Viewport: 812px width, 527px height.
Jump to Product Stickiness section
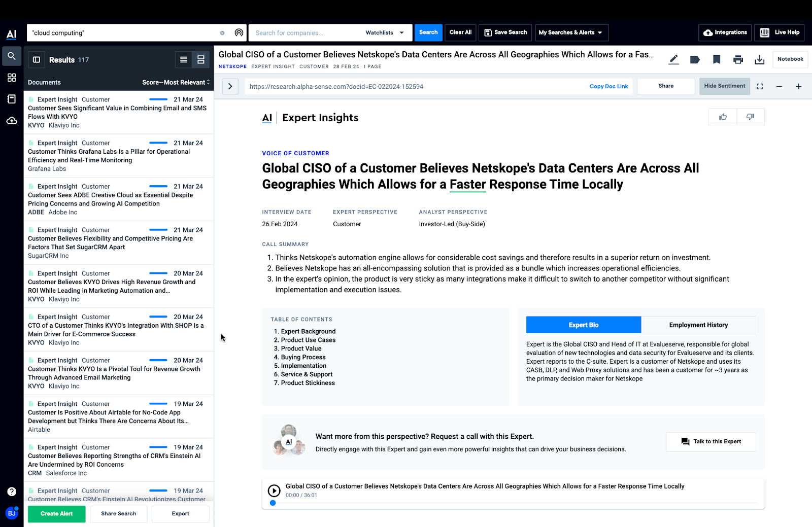(x=308, y=383)
